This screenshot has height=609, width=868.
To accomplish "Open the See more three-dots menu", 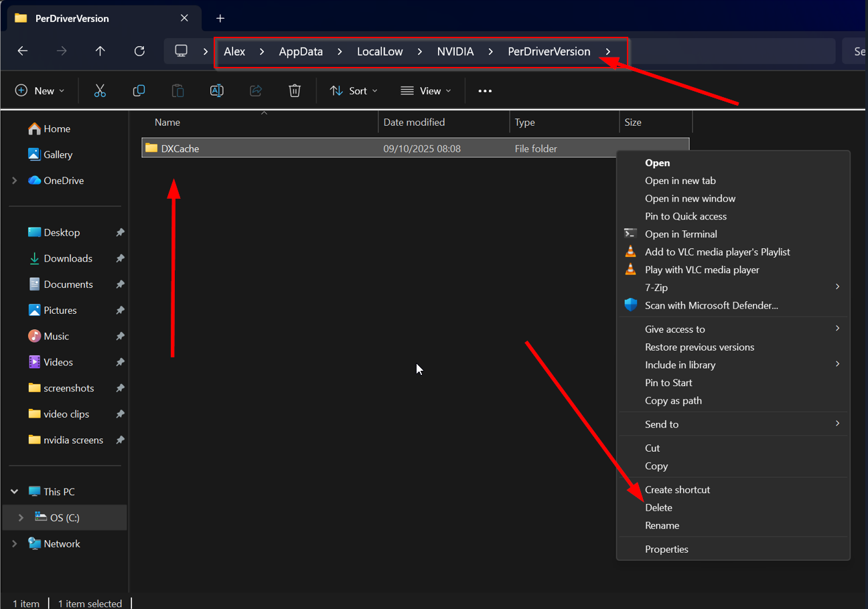I will coord(485,91).
